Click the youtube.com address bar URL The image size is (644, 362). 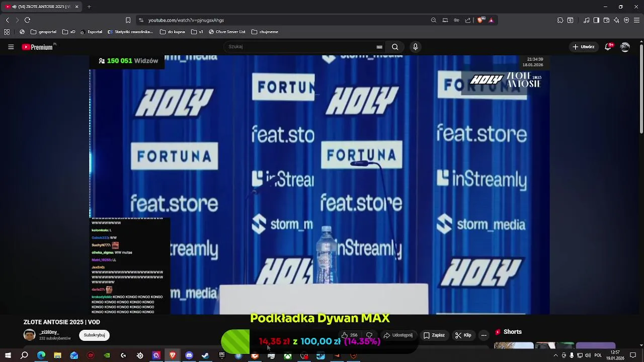point(186,20)
